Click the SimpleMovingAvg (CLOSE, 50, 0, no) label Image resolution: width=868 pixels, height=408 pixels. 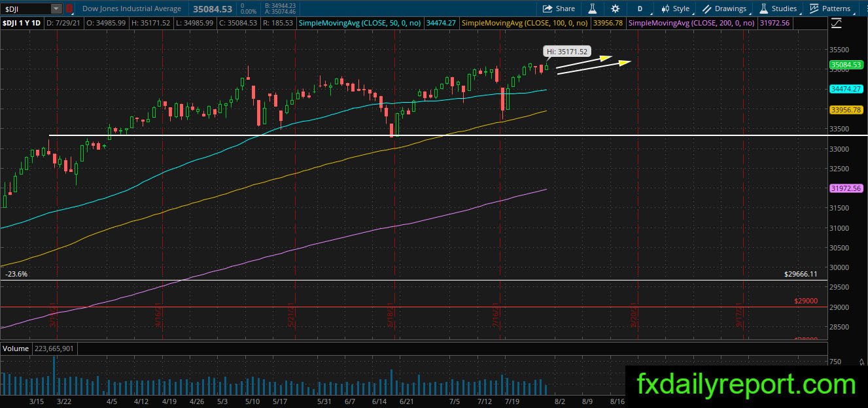click(x=360, y=23)
